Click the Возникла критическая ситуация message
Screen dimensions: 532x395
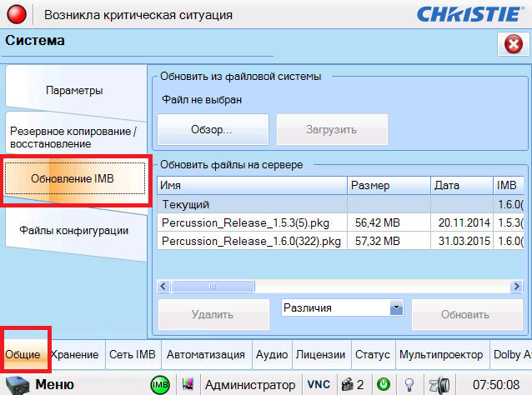click(x=138, y=15)
